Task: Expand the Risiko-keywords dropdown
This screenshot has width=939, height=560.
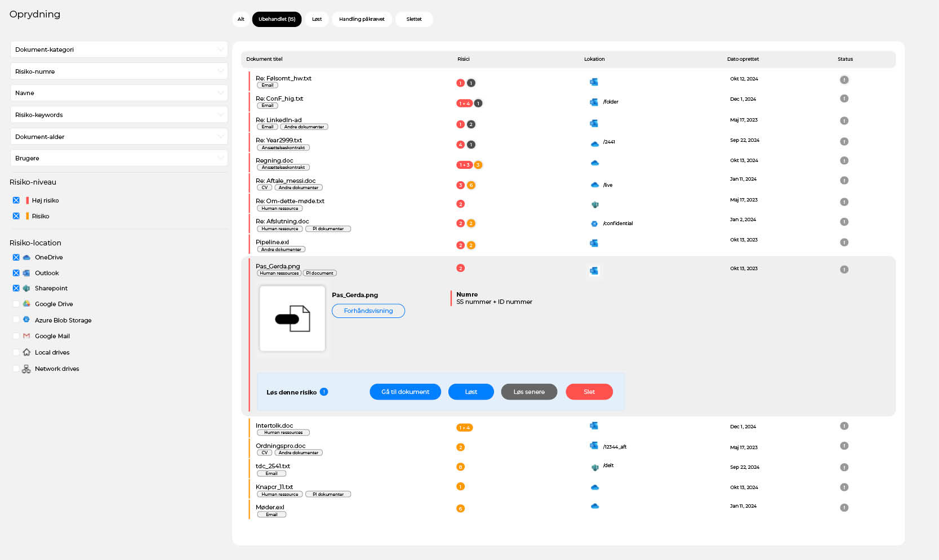Action: 119,115
